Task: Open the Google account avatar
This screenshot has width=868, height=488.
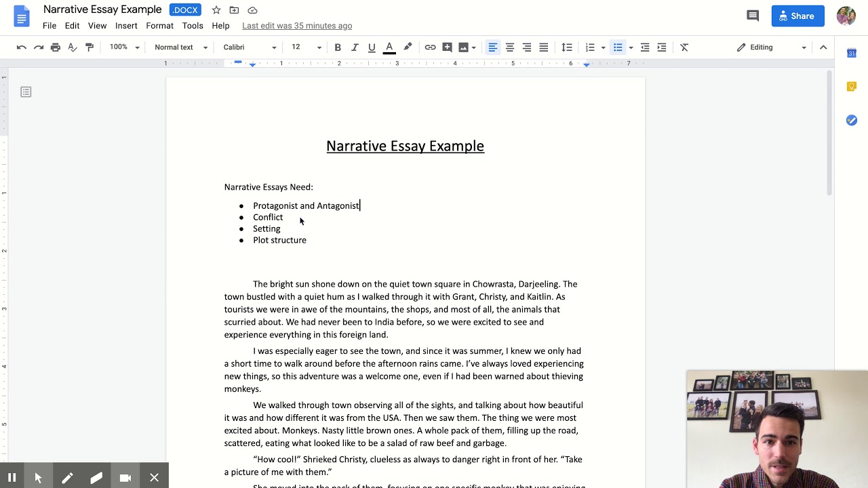Action: 846,16
